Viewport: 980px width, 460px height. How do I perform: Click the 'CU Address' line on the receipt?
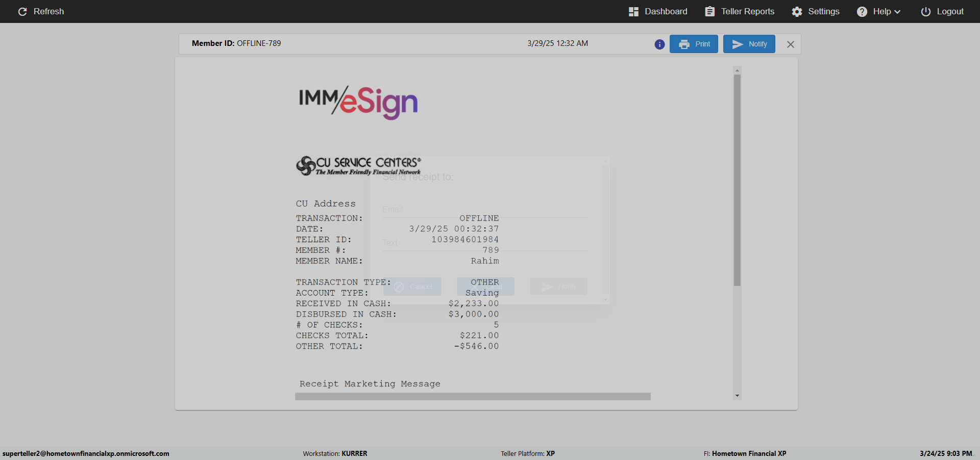coord(326,204)
